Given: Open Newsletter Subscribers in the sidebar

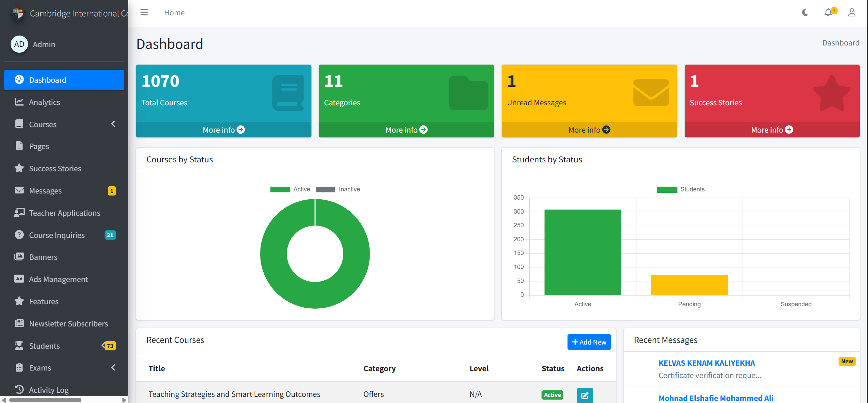Looking at the screenshot, I should (68, 324).
